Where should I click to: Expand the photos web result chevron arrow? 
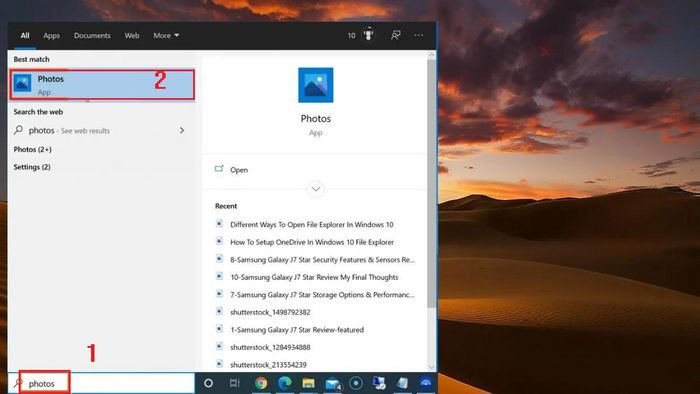coord(182,130)
